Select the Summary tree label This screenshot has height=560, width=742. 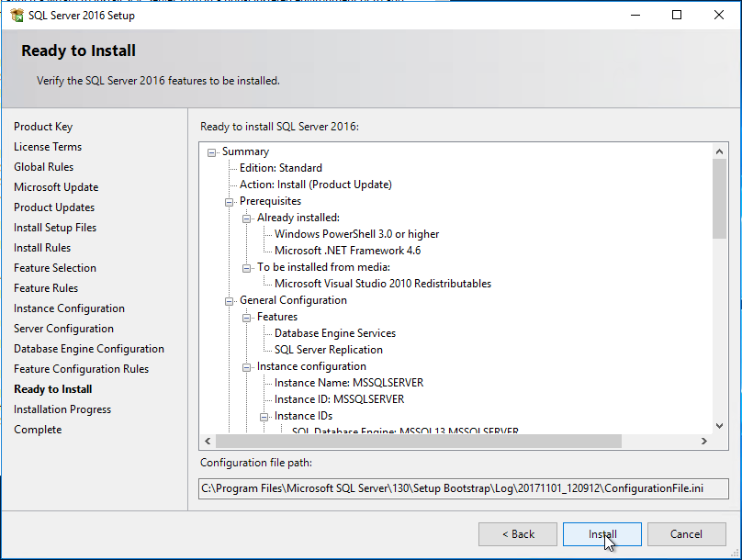tap(245, 151)
